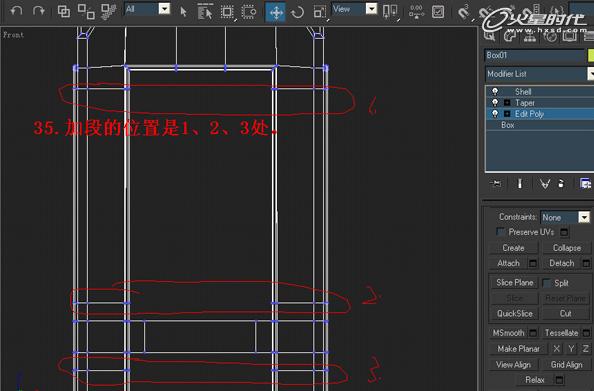Click the Box01 object name field
The height and width of the screenshot is (391, 594).
pos(534,55)
